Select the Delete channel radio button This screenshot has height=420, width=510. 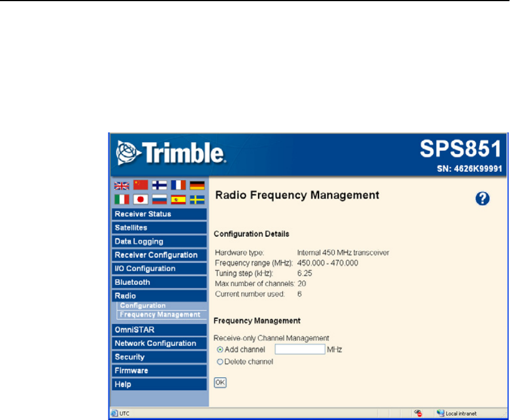[220, 362]
